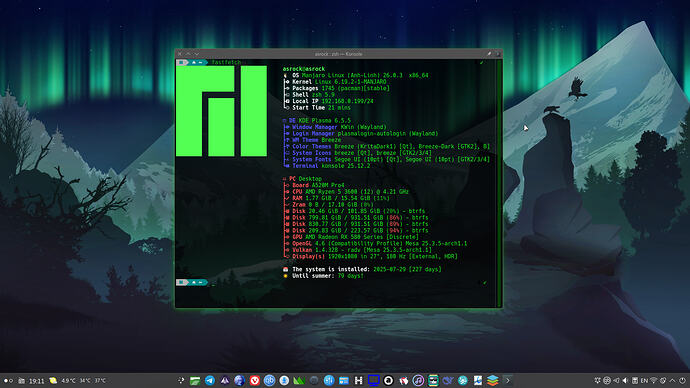Open the blue equalizer mixer icon
This screenshot has height=388, width=690.
(x=329, y=381)
